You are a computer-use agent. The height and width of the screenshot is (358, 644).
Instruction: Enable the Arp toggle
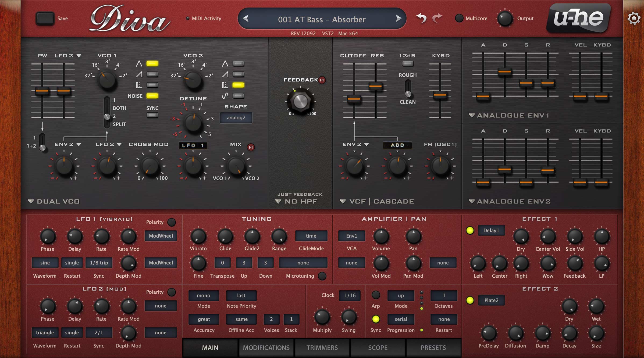click(376, 295)
